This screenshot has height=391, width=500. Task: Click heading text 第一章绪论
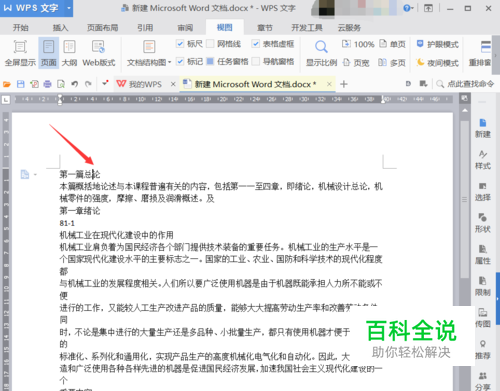coord(80,211)
